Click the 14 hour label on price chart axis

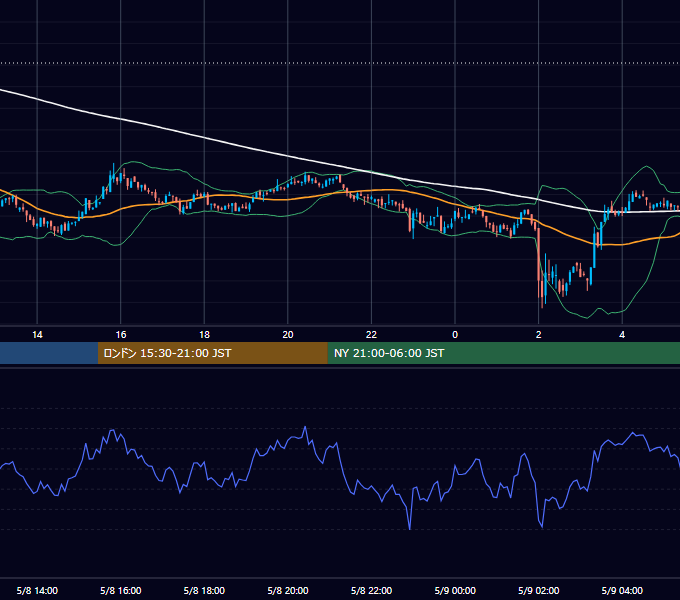(37, 335)
